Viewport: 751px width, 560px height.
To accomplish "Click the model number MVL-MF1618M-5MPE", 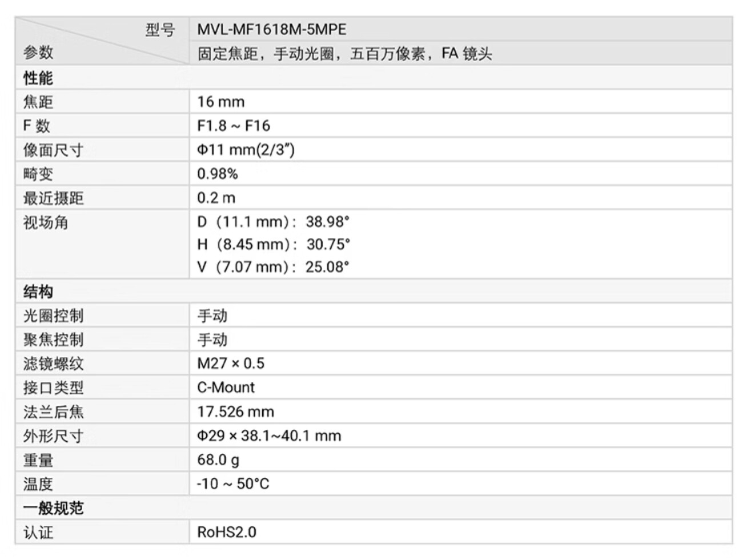I will pyautogui.click(x=271, y=29).
